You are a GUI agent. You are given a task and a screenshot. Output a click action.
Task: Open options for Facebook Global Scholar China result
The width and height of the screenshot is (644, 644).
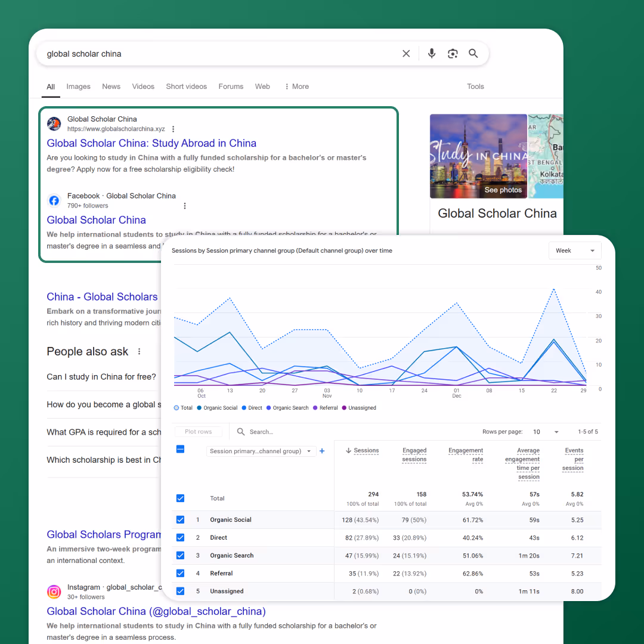click(x=185, y=206)
